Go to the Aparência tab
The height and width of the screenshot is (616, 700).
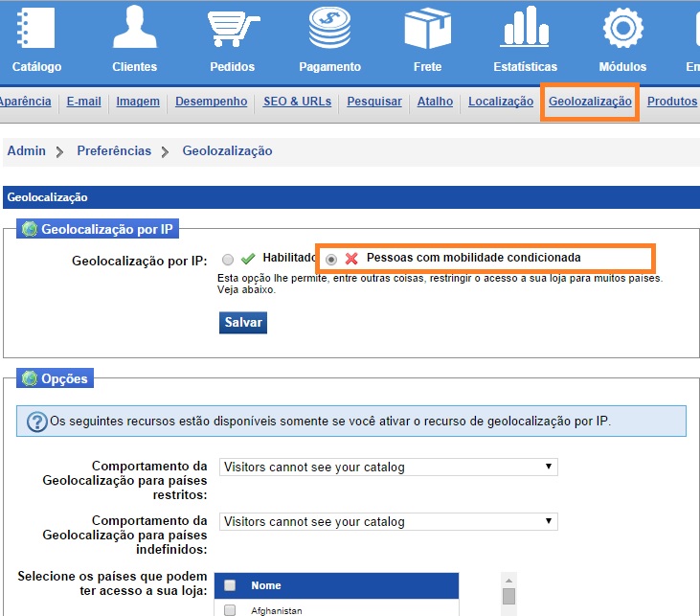pyautogui.click(x=25, y=102)
